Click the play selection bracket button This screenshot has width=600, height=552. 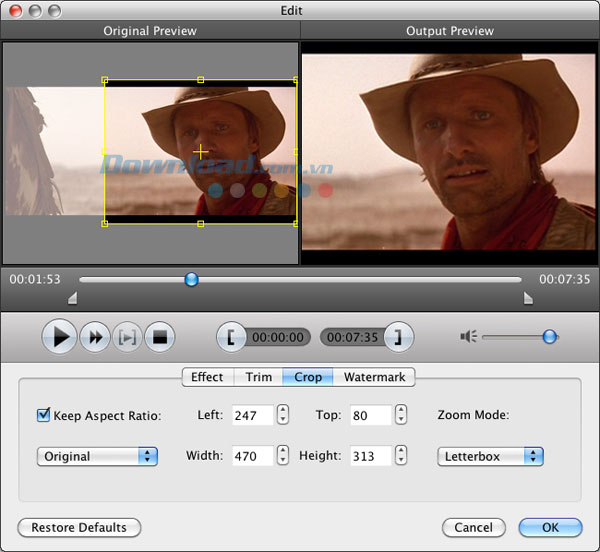tap(127, 337)
